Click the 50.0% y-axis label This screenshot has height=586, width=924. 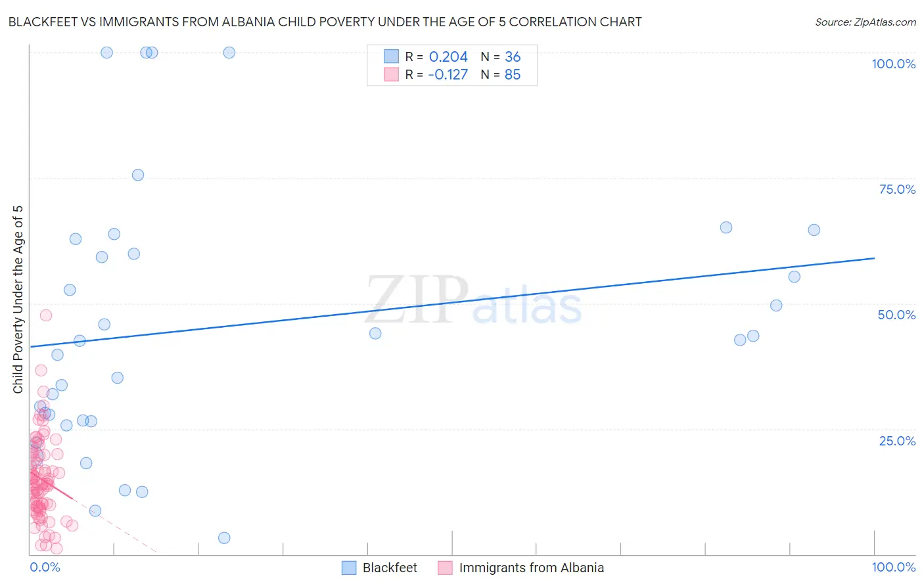(896, 315)
